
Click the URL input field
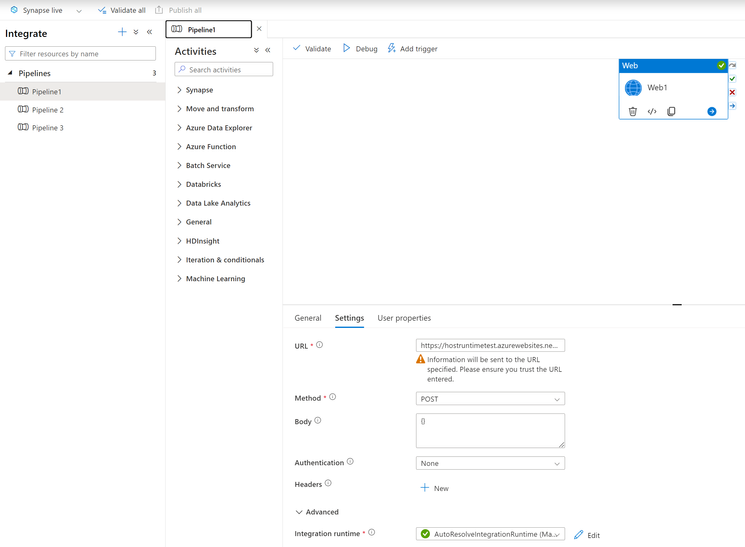coord(490,345)
